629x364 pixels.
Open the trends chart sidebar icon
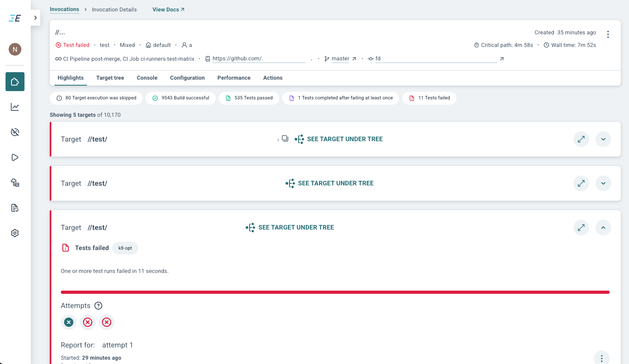(15, 107)
